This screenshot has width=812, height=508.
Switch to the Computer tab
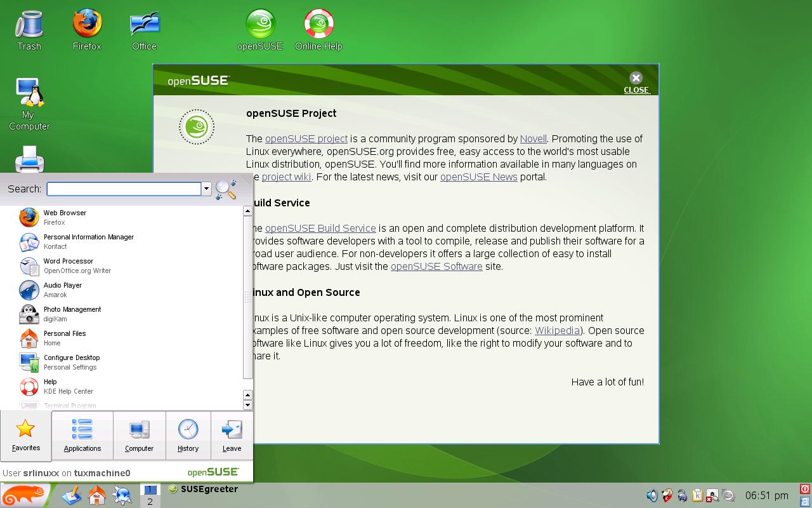140,436
